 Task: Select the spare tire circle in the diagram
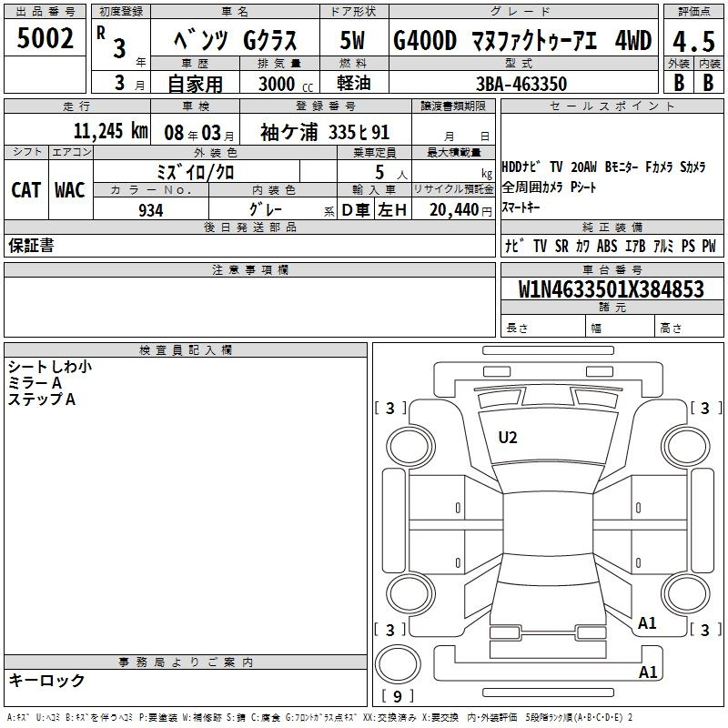point(395,663)
